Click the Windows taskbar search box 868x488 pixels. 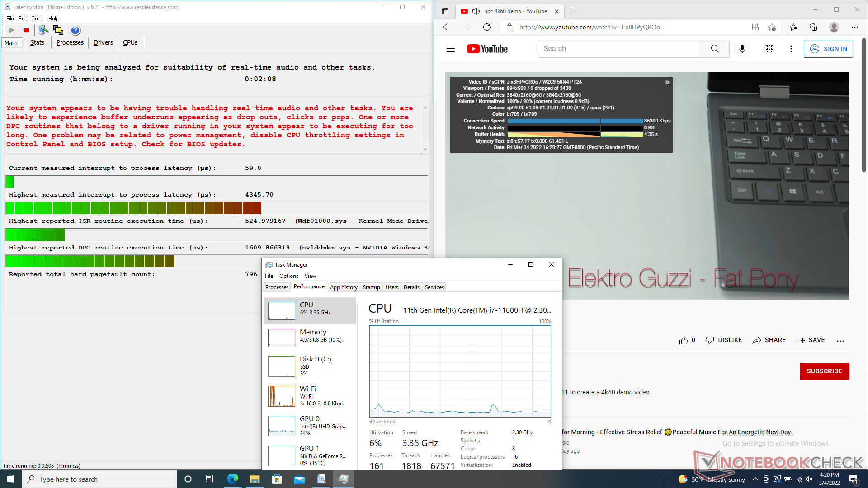point(99,479)
